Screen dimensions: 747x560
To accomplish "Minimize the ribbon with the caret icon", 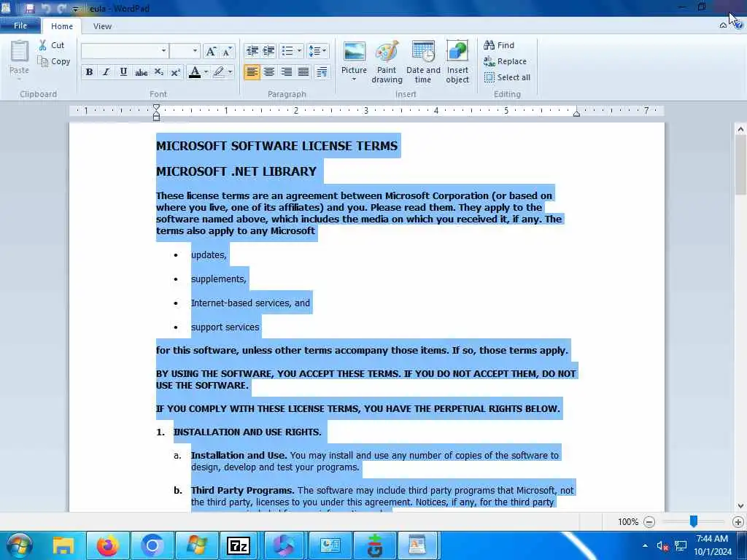I will pyautogui.click(x=723, y=26).
